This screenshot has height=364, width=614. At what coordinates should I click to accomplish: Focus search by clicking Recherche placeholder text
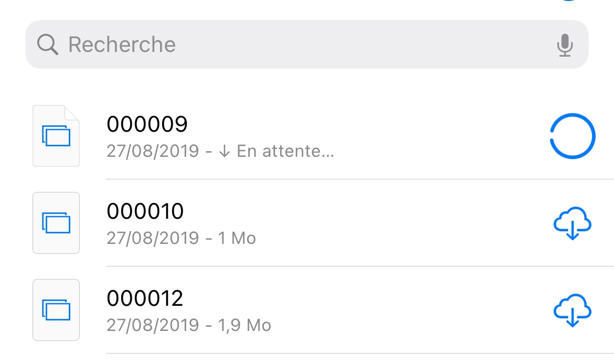coord(122,45)
